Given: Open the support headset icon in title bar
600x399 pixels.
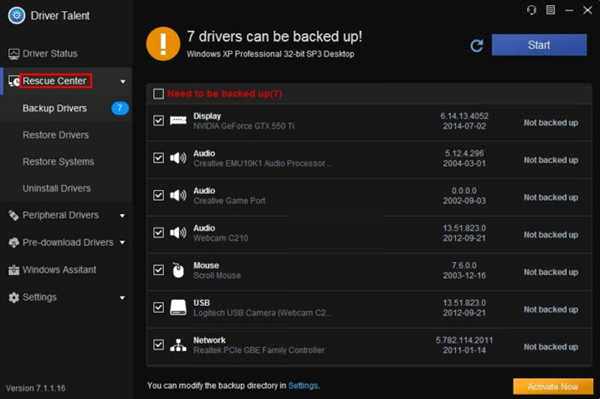Looking at the screenshot, I should click(531, 10).
